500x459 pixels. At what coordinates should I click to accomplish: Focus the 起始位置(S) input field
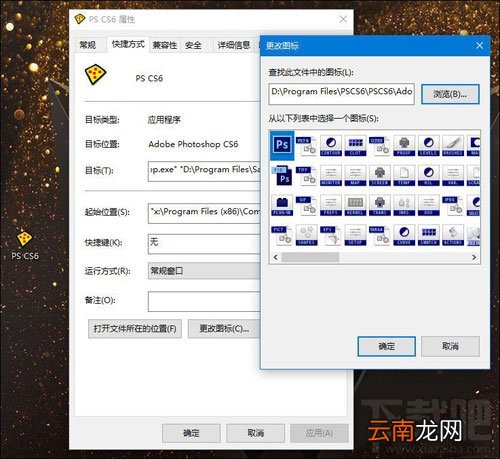(204, 213)
